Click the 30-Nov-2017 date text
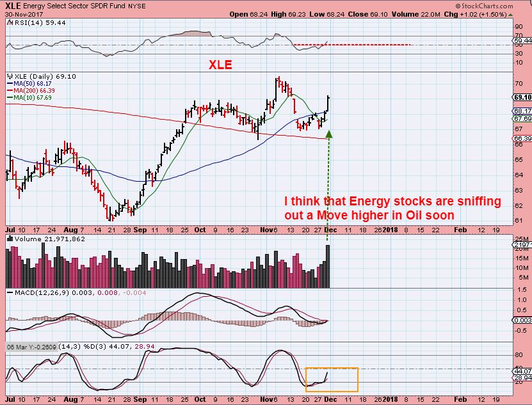The image size is (532, 405). pyautogui.click(x=24, y=14)
